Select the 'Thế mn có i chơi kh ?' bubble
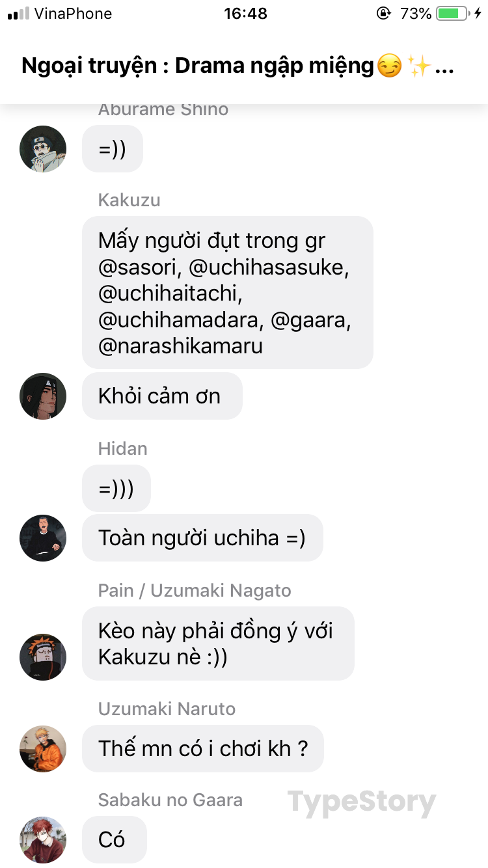 coord(203,749)
